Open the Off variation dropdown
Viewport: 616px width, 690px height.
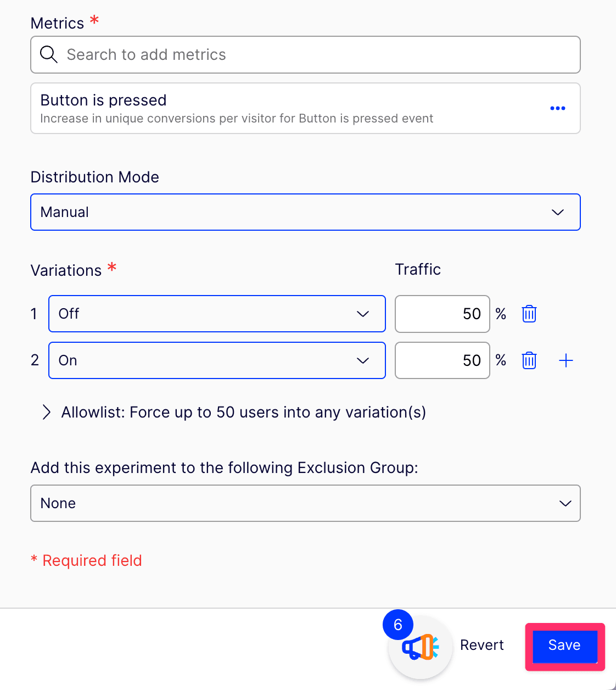coord(217,314)
